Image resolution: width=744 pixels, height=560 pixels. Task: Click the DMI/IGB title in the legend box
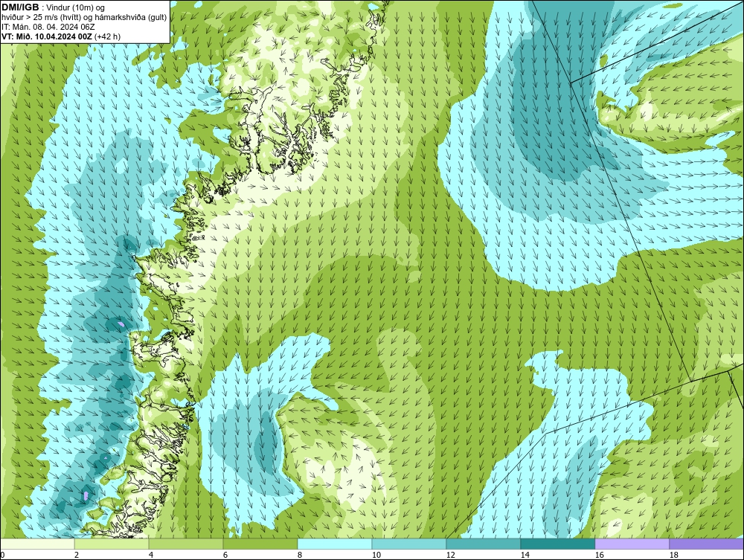click(x=20, y=7)
